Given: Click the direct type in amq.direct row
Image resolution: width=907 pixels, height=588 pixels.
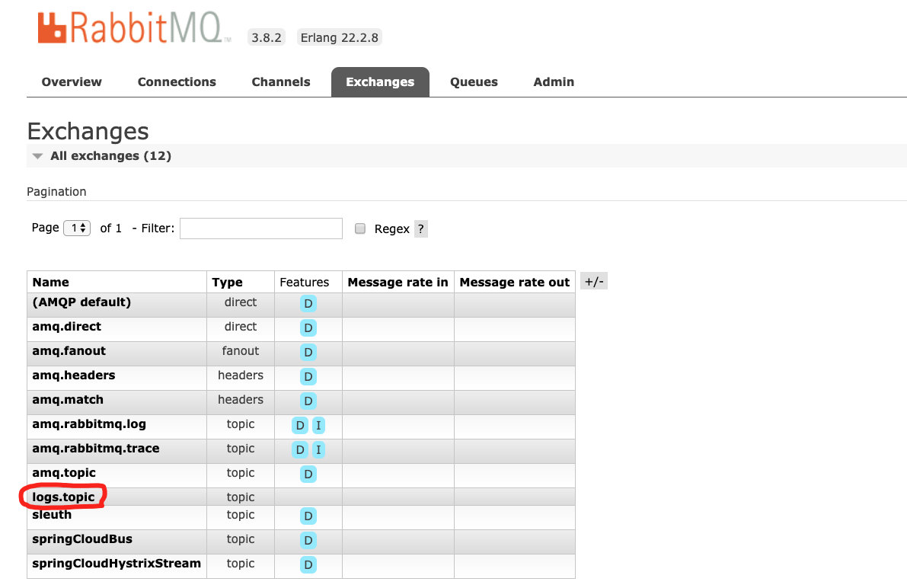Looking at the screenshot, I should click(241, 327).
